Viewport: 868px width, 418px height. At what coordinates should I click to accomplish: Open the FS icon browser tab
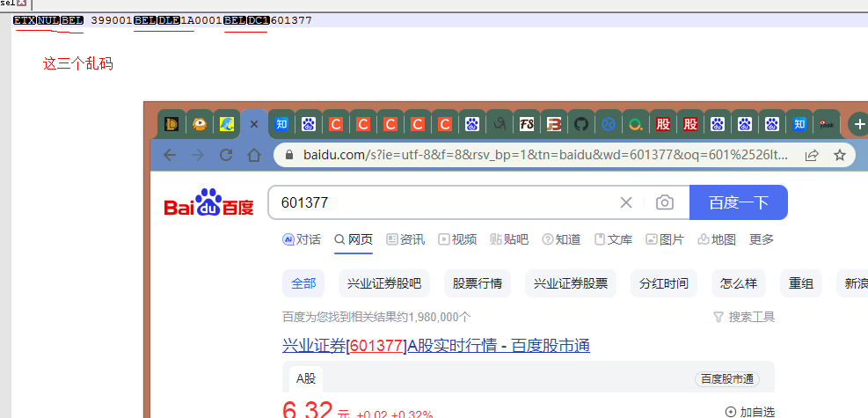[x=527, y=125]
